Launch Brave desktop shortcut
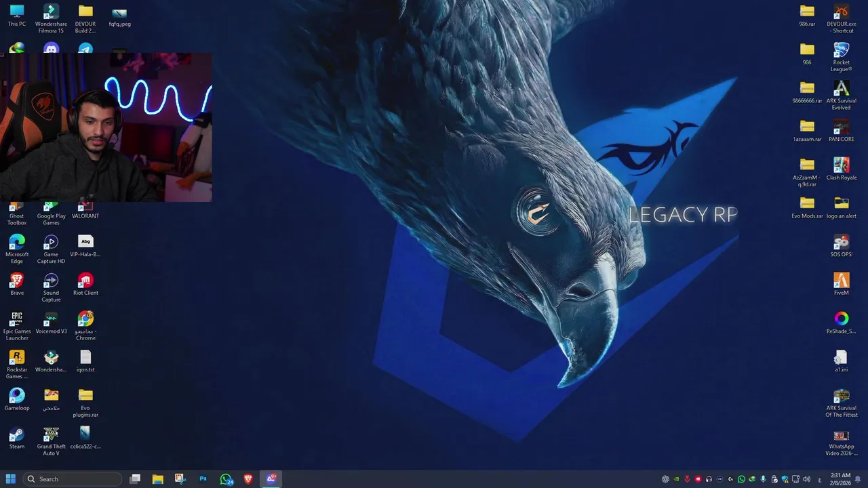868x488 pixels. [17, 284]
